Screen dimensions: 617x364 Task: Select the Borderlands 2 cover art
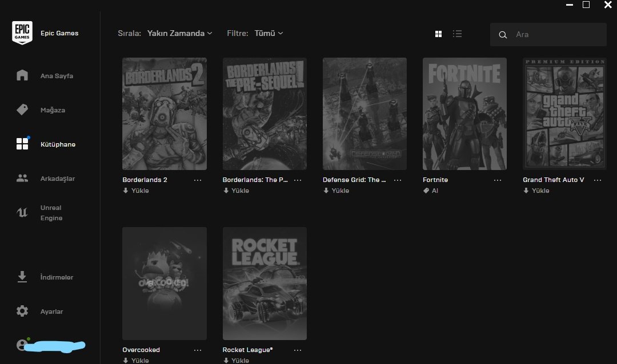[165, 114]
